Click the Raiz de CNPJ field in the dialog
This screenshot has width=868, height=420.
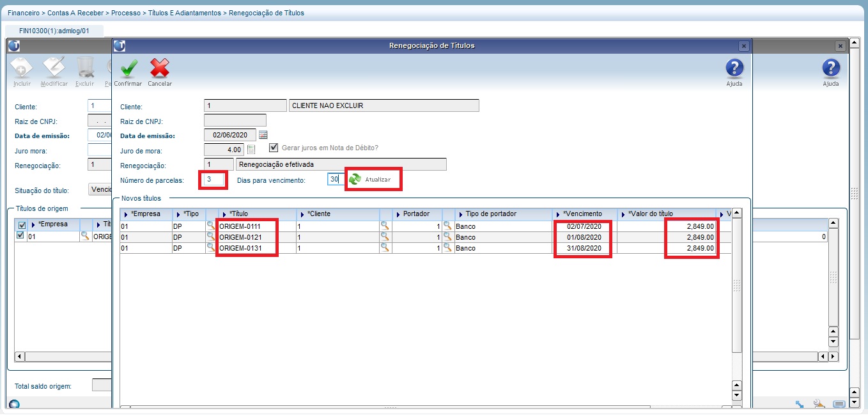[x=235, y=120]
